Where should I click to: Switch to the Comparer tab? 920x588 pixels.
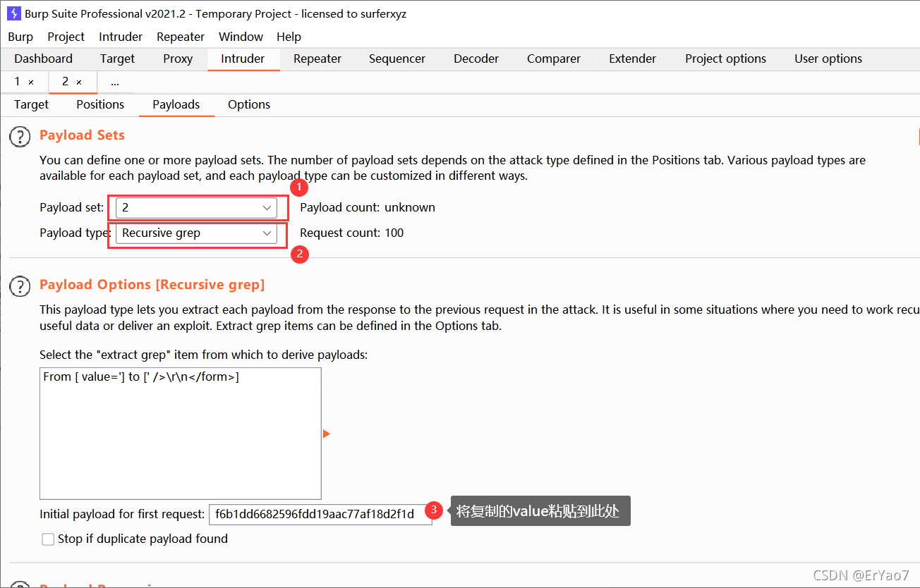pos(554,59)
